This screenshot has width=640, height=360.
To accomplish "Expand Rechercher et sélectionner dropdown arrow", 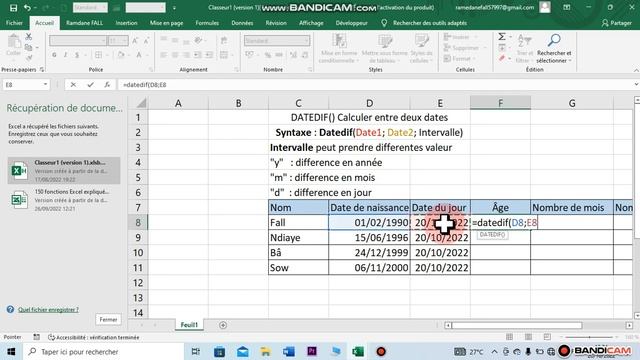I will pyautogui.click(x=570, y=61).
